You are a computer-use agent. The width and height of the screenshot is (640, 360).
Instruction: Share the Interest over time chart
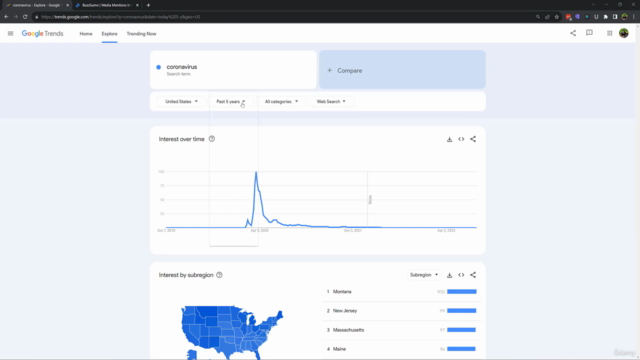point(473,139)
